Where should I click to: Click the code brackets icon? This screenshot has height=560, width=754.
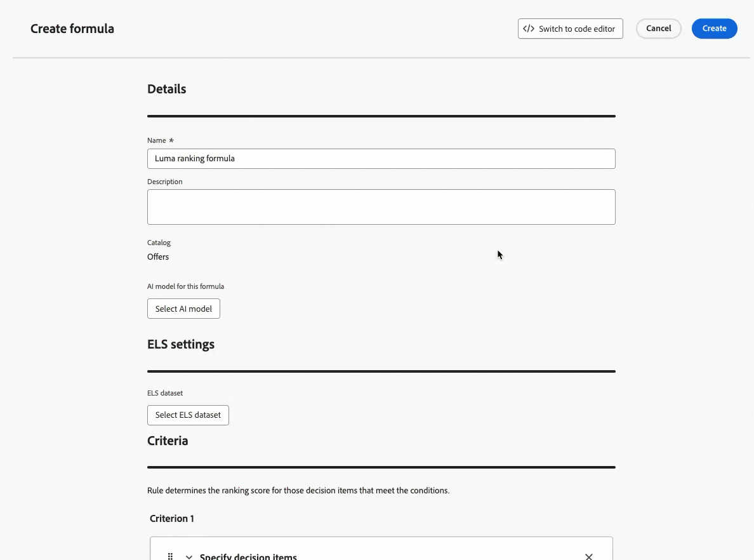(x=529, y=29)
